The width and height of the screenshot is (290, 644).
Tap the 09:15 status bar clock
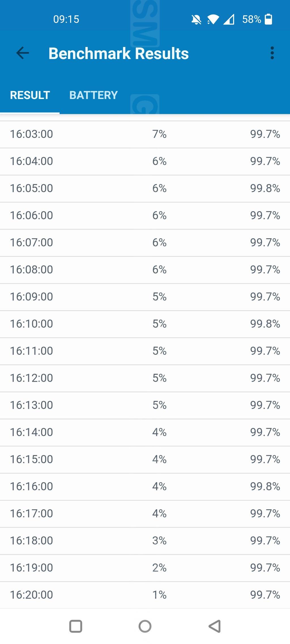click(66, 19)
